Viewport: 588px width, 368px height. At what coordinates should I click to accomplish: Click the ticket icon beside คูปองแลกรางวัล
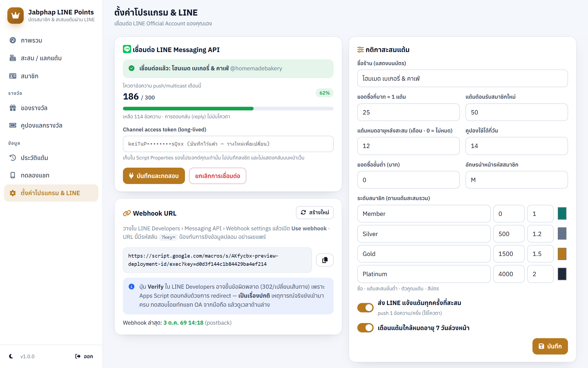[x=13, y=125]
